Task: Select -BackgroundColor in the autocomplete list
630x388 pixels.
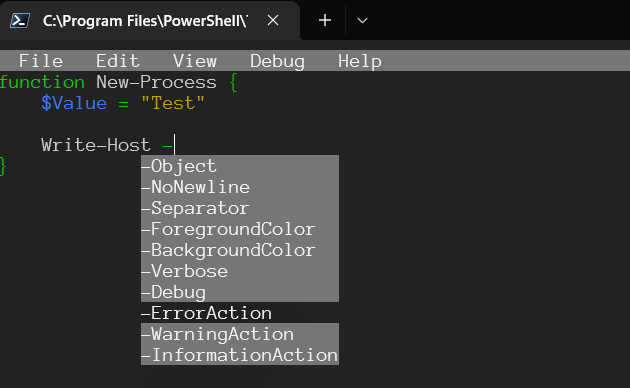Action: pyautogui.click(x=240, y=250)
